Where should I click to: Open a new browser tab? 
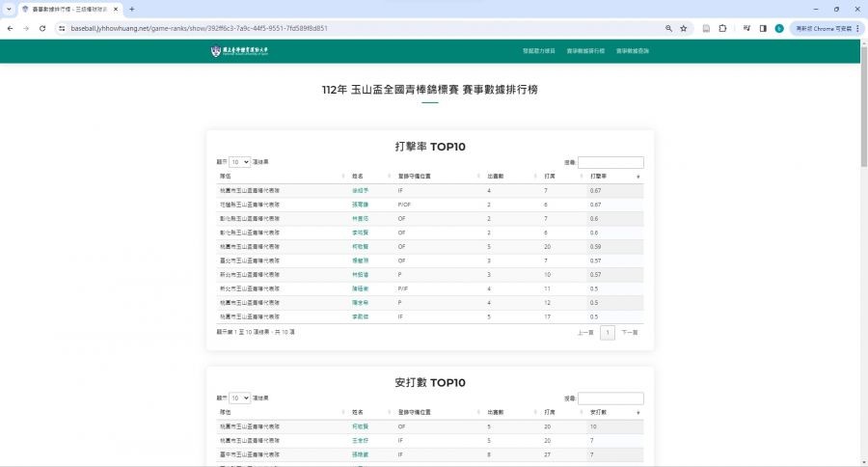pos(132,9)
